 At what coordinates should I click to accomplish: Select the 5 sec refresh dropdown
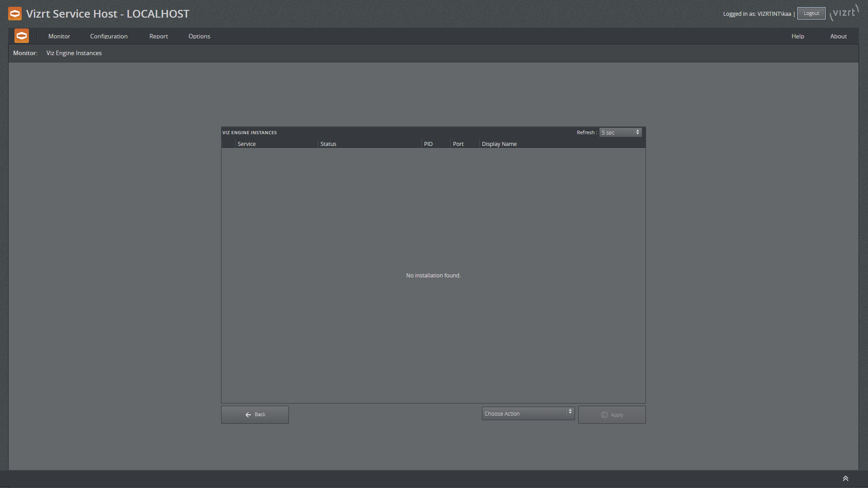620,132
